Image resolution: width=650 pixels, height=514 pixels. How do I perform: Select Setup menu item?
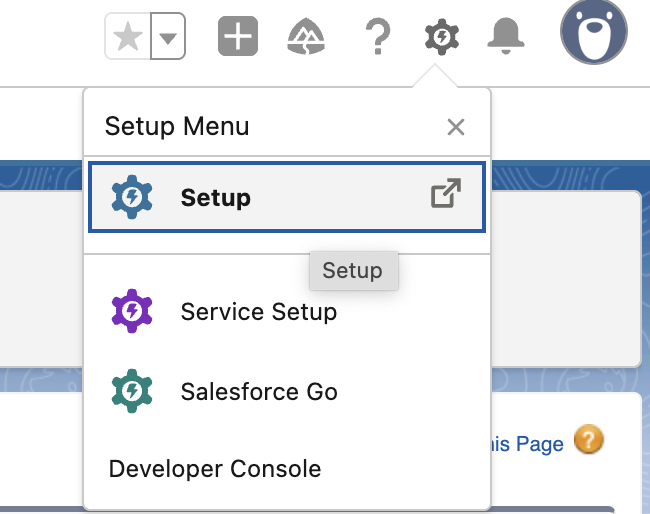287,197
